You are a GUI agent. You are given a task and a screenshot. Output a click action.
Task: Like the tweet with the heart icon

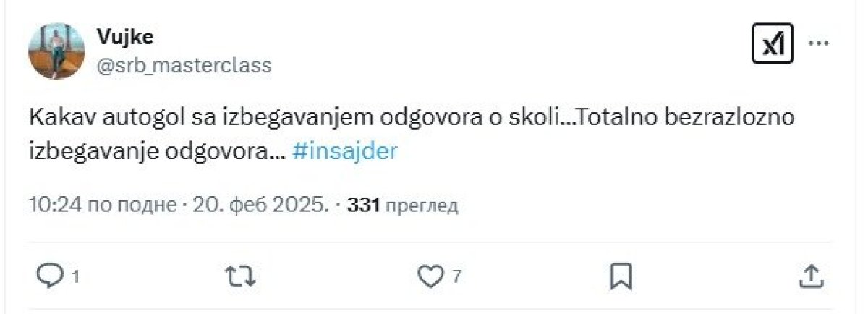[431, 275]
